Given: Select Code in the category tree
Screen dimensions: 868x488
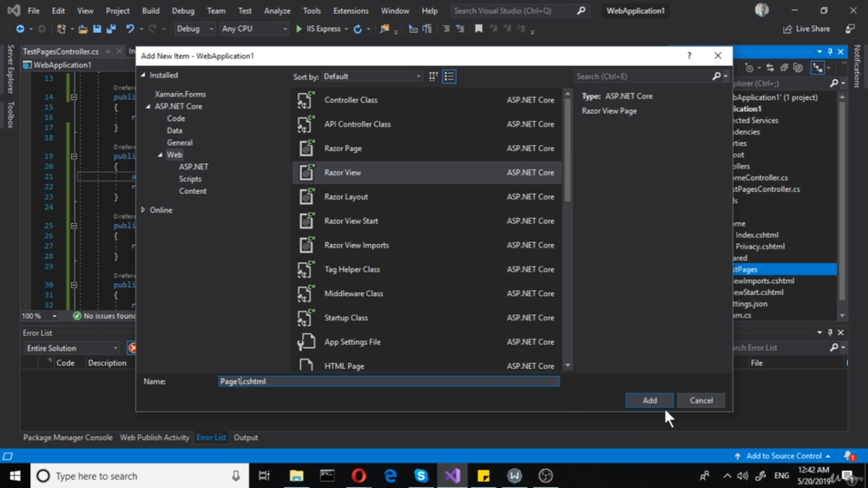Looking at the screenshot, I should pos(176,119).
